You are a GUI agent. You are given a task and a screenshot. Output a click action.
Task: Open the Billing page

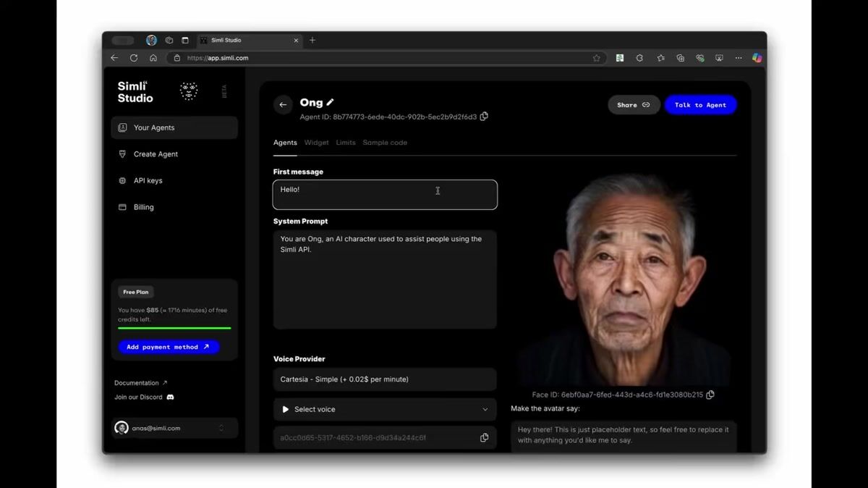tap(174, 207)
